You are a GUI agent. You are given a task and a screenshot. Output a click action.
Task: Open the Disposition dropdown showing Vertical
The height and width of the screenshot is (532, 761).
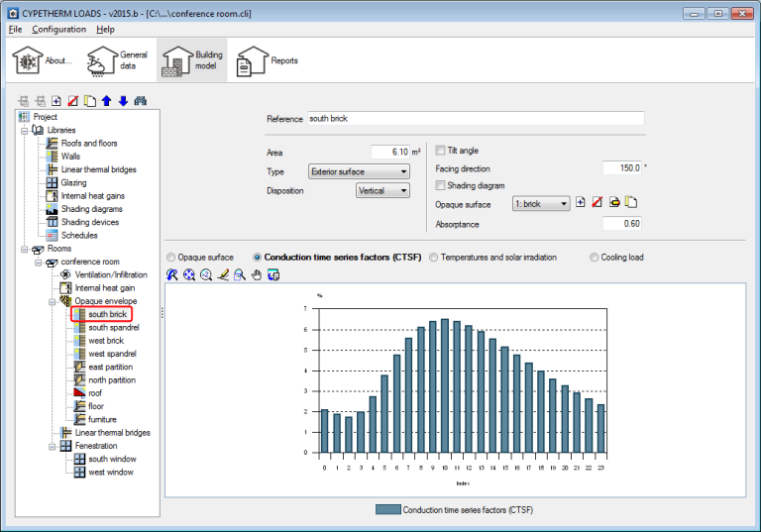click(x=382, y=191)
